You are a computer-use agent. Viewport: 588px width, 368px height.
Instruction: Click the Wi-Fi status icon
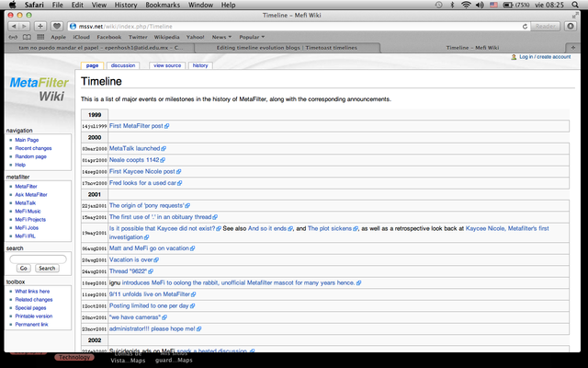point(466,5)
